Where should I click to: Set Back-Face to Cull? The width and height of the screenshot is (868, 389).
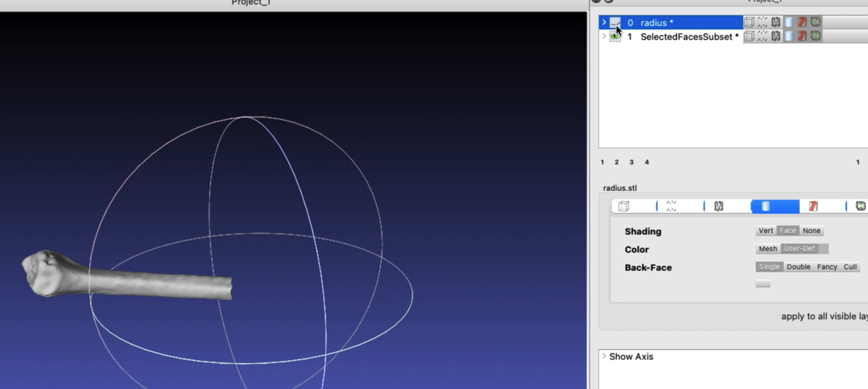pyautogui.click(x=850, y=267)
